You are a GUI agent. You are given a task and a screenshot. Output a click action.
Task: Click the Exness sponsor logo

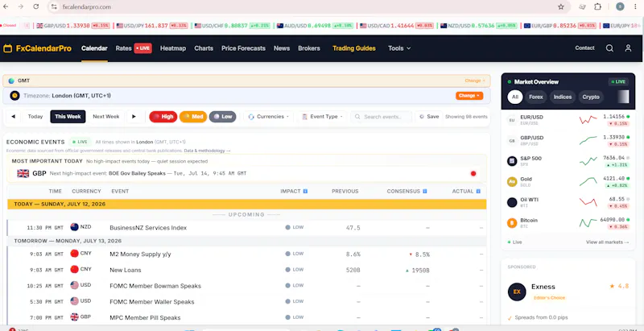[517, 292]
